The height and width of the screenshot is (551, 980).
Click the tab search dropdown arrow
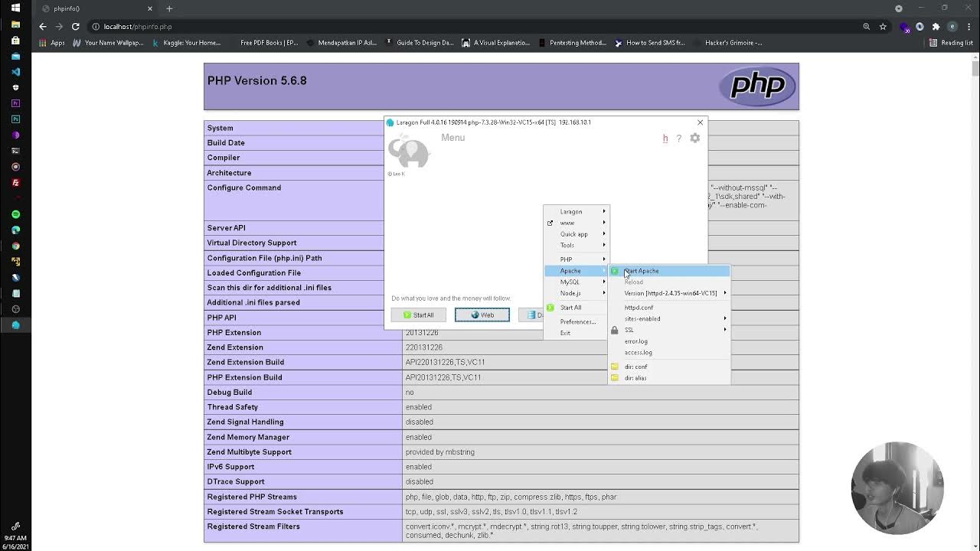[x=899, y=8]
